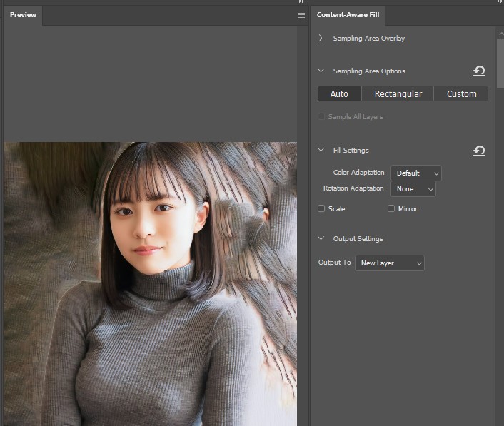504x426 pixels.
Task: Open the Preview panel menu
Action: (x=301, y=16)
